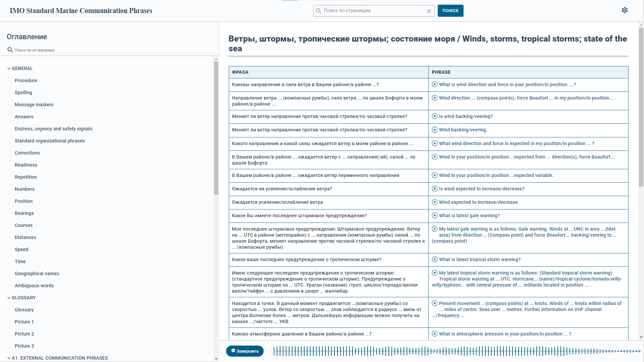Screen dimensions: 644x362
Task: Open settings gear icon
Action: point(625,10)
